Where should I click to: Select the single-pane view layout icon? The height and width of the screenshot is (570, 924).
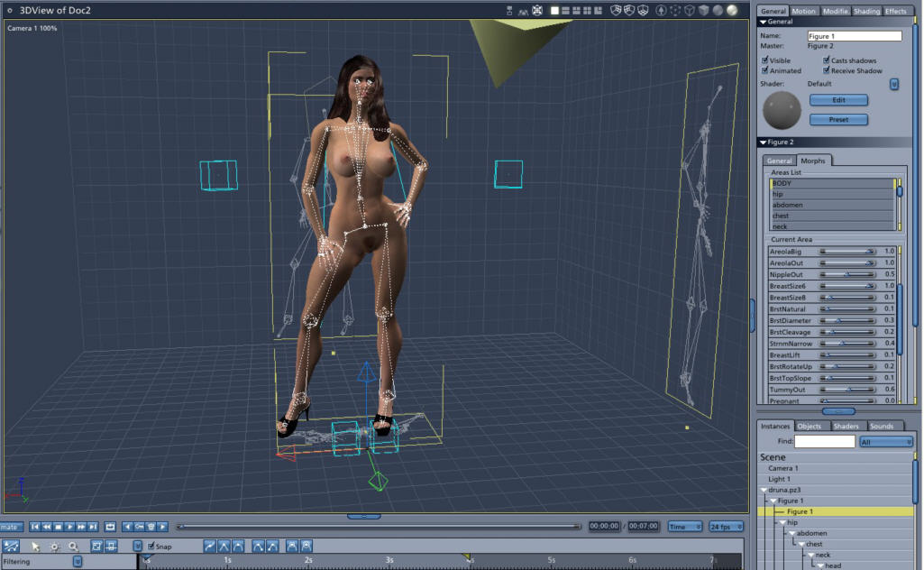click(554, 11)
